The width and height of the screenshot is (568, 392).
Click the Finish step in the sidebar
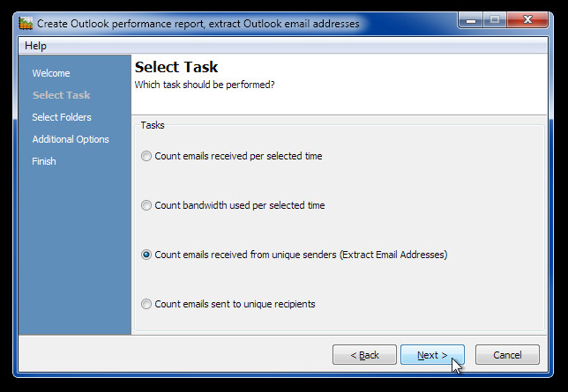44,161
